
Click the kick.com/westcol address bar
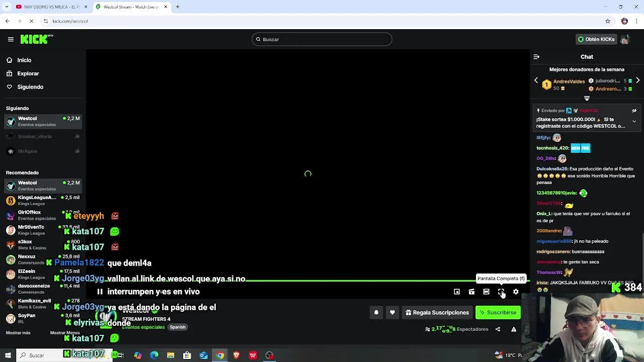(x=322, y=21)
